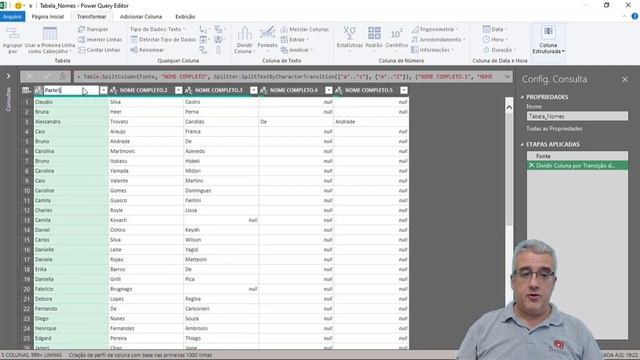This screenshot has width=640, height=360.
Task: Collapse the ETAPAS APLICADAS section
Action: click(x=522, y=144)
